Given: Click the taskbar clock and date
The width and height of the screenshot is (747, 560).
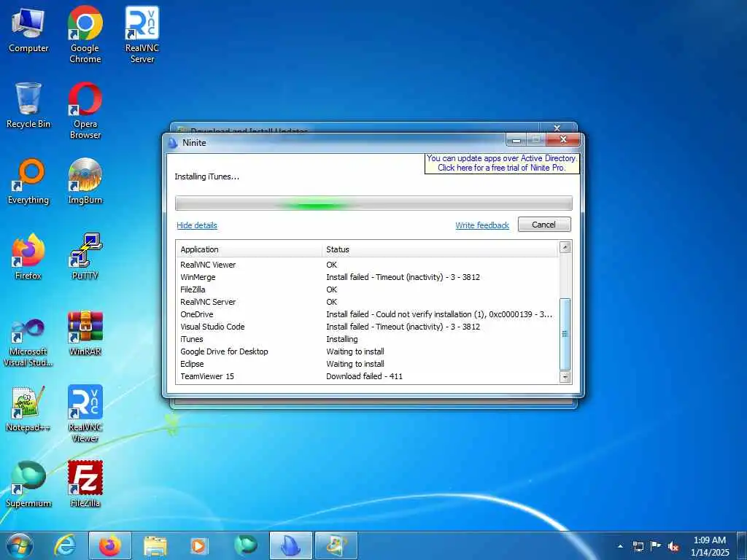Looking at the screenshot, I should coord(710,546).
